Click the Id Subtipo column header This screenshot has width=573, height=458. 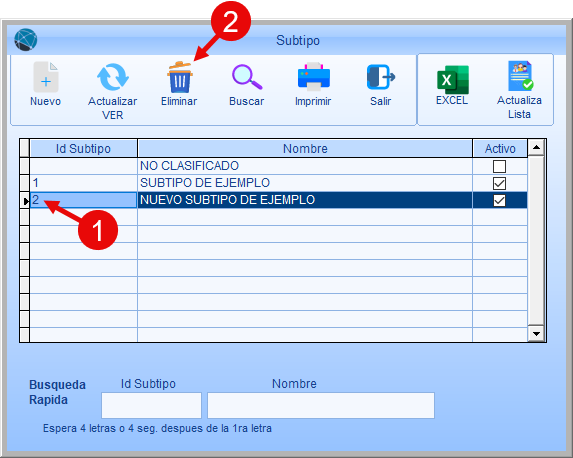(83, 148)
